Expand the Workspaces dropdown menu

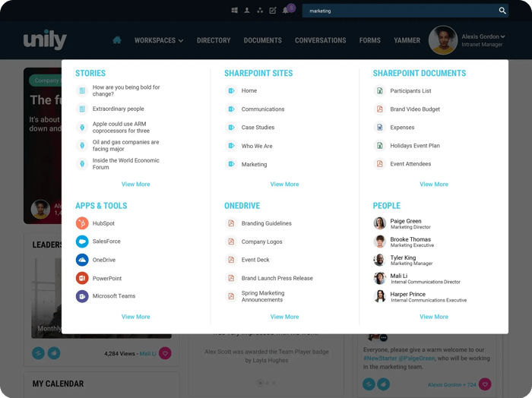point(158,40)
